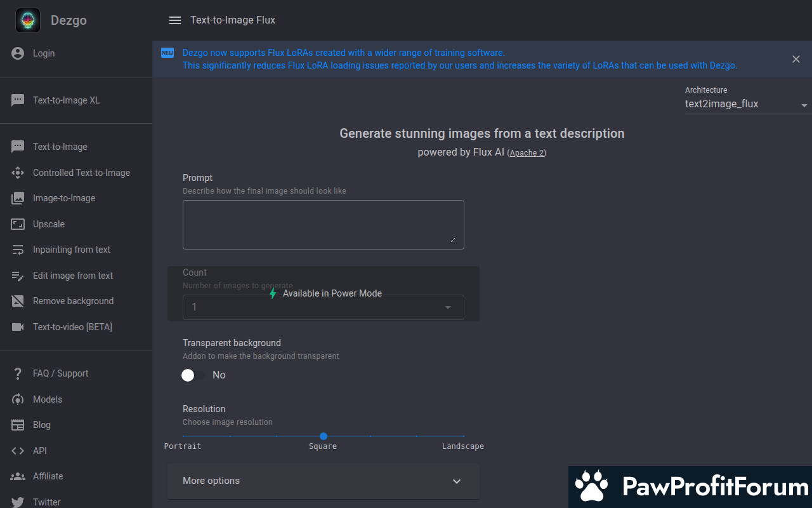Screen dimensions: 812x508
Task: Click the Affiliate people icon
Action: pos(18,476)
